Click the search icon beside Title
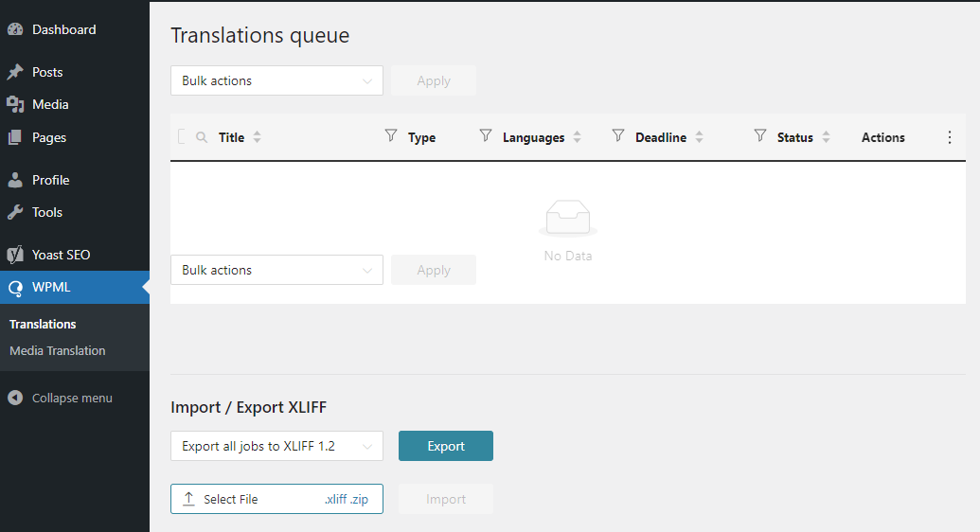Viewport: 980px width, 532px height. pyautogui.click(x=202, y=137)
